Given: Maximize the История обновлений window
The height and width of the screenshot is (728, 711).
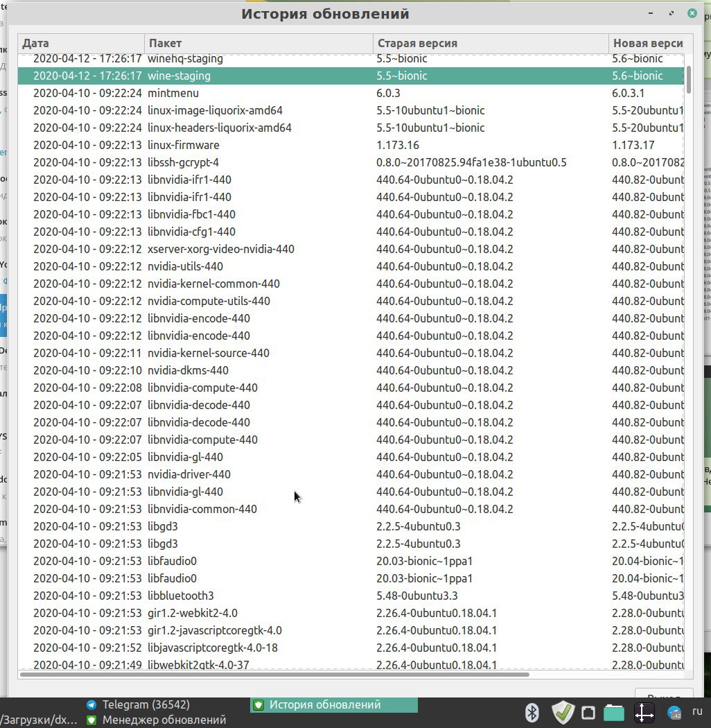Looking at the screenshot, I should click(671, 13).
